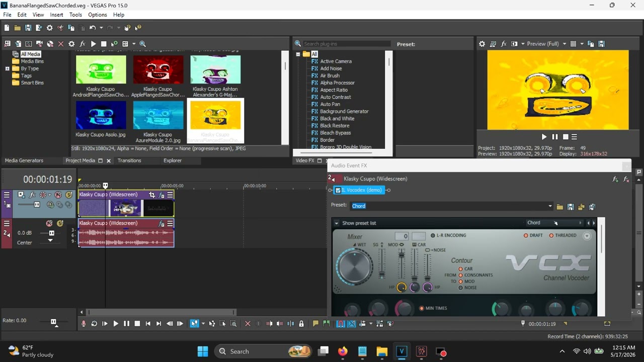Click the Lock event icon in timeline toolbar
644x362 pixels.
(301, 324)
